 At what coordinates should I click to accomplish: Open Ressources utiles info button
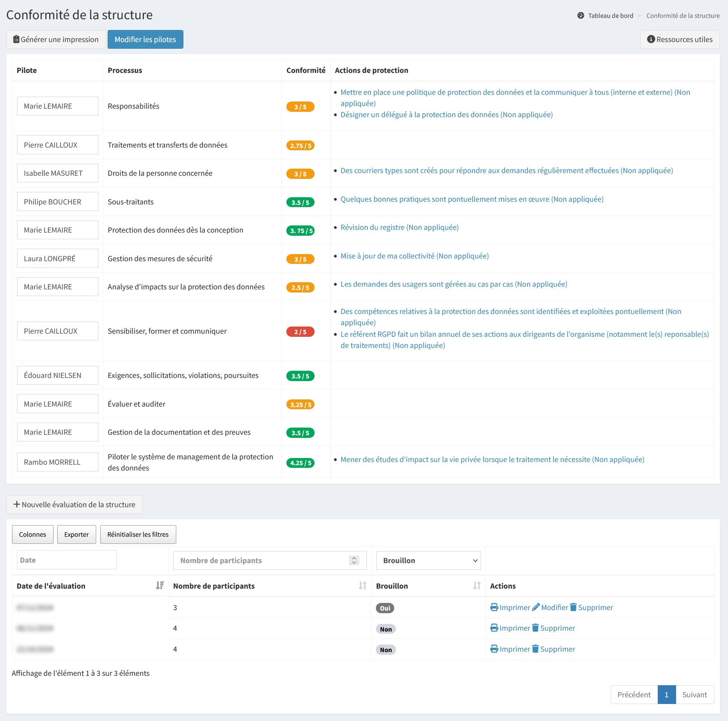(680, 39)
